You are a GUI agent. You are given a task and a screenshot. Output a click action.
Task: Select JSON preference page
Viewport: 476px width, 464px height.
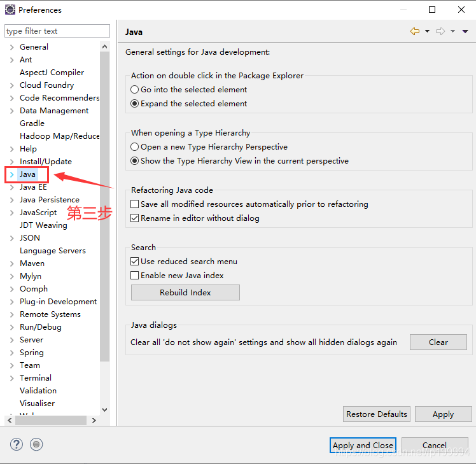tap(30, 238)
